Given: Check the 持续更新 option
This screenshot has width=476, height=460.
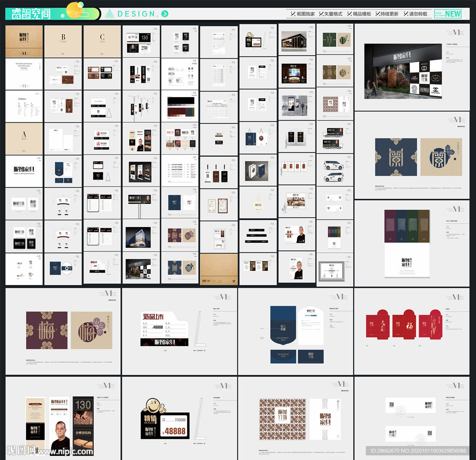Looking at the screenshot, I should tap(377, 14).
